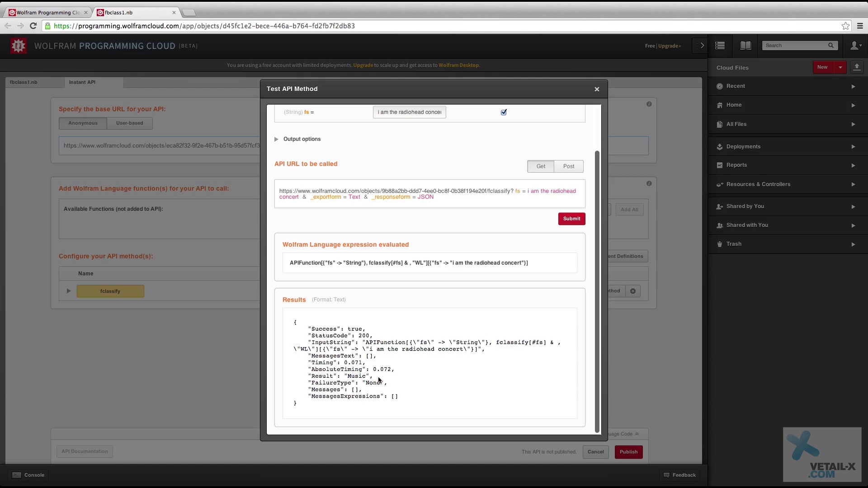Switch base URL to User-based
This screenshot has height=488, width=868.
pyautogui.click(x=129, y=123)
